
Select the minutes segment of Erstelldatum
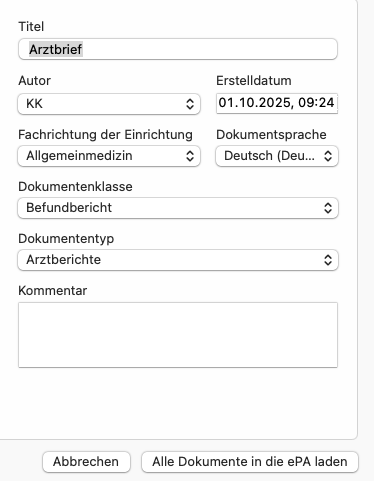pyautogui.click(x=325, y=103)
